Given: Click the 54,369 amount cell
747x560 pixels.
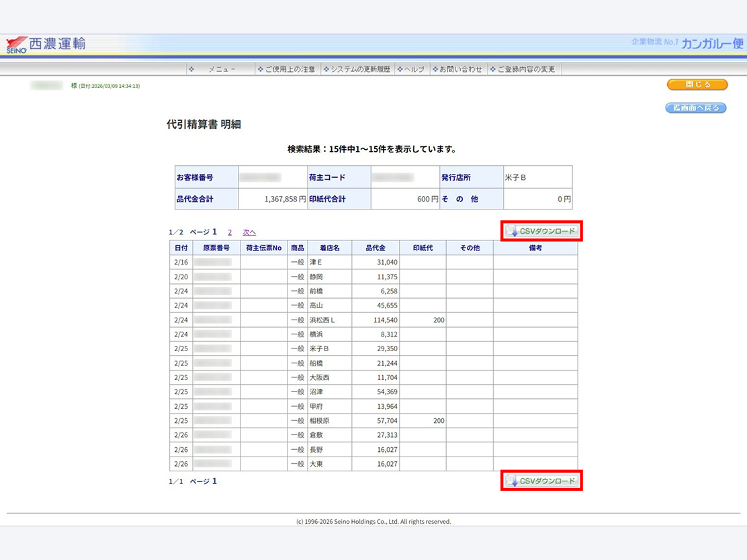Looking at the screenshot, I should point(376,392).
